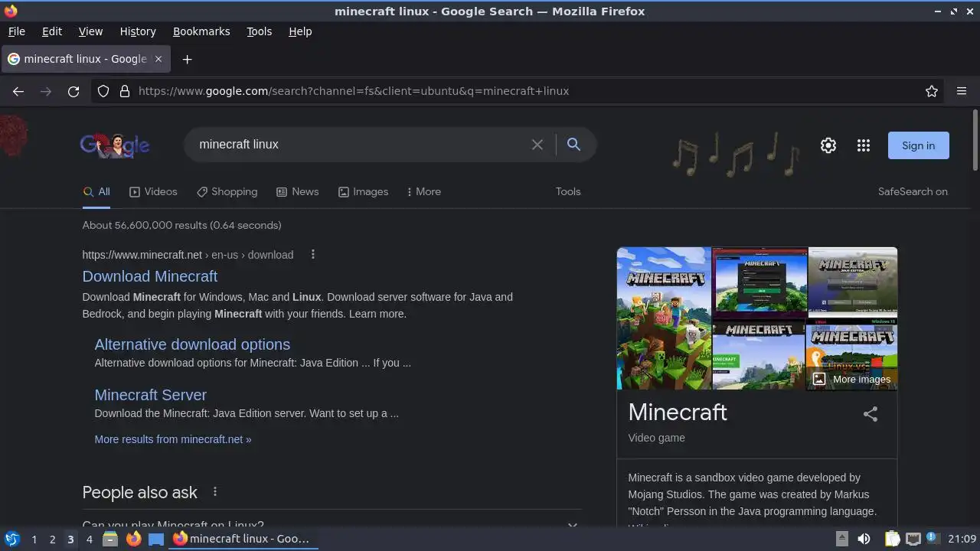This screenshot has width=980, height=551.
Task: Switch to workspace 4
Action: (89, 540)
